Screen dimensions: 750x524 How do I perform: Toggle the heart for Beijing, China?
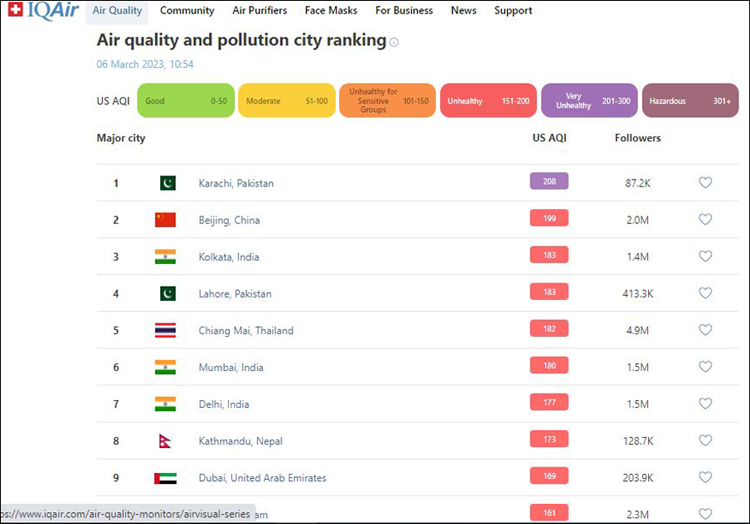pyautogui.click(x=705, y=220)
